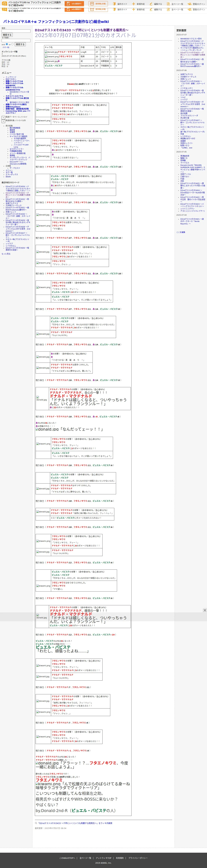Viewport: 207px width, 868px height.
Task: Select the 'or' search radio button
Action: coord(12,44)
